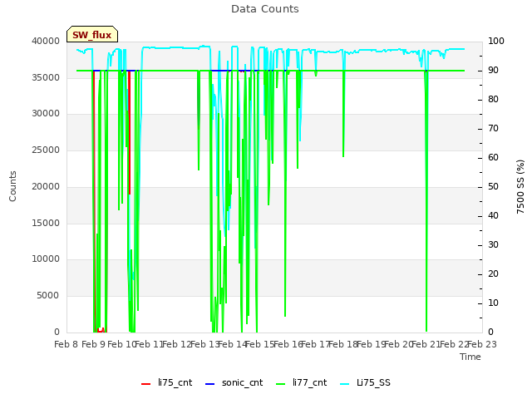Viewport: 532px width, 399px height.
Task: Click the 35000 tick on Counts axis
Action: (x=46, y=77)
